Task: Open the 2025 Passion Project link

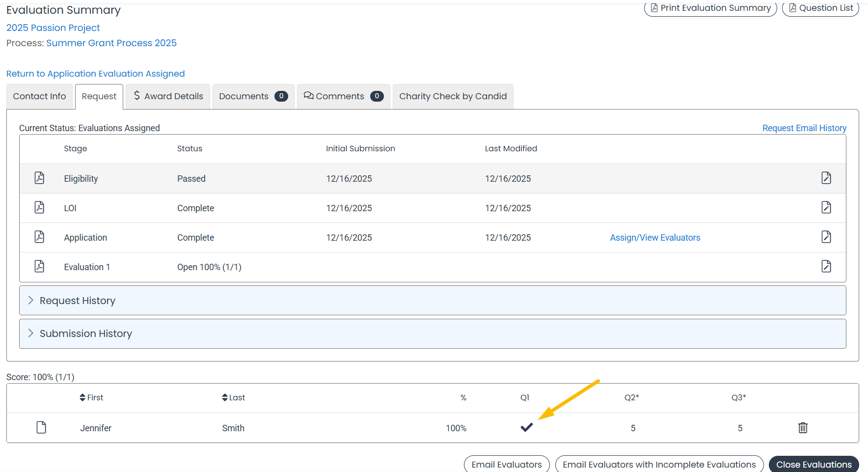Action: point(53,28)
